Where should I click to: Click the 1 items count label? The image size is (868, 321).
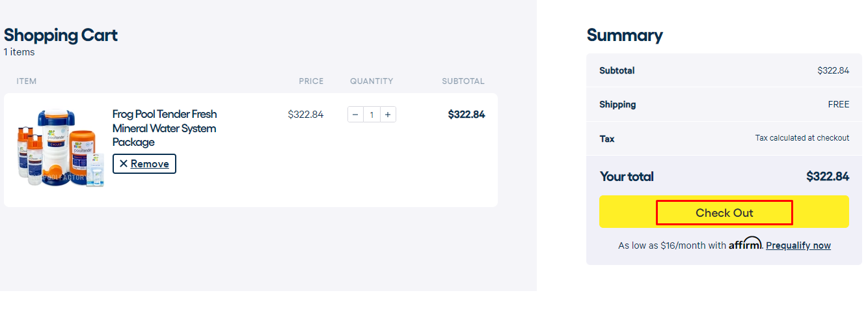20,52
